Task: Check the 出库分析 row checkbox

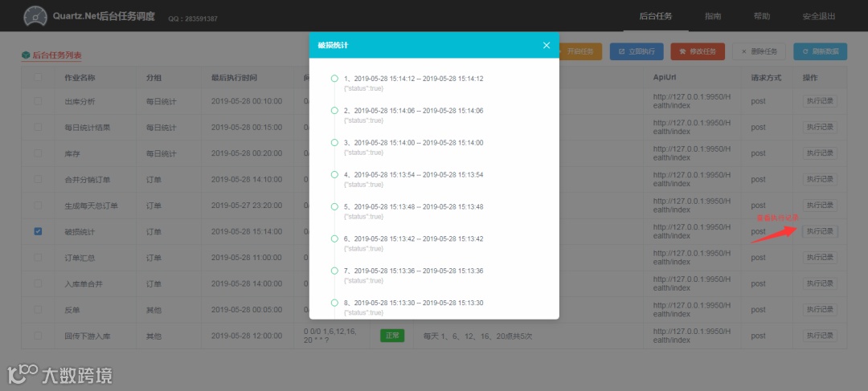Action: (39, 101)
